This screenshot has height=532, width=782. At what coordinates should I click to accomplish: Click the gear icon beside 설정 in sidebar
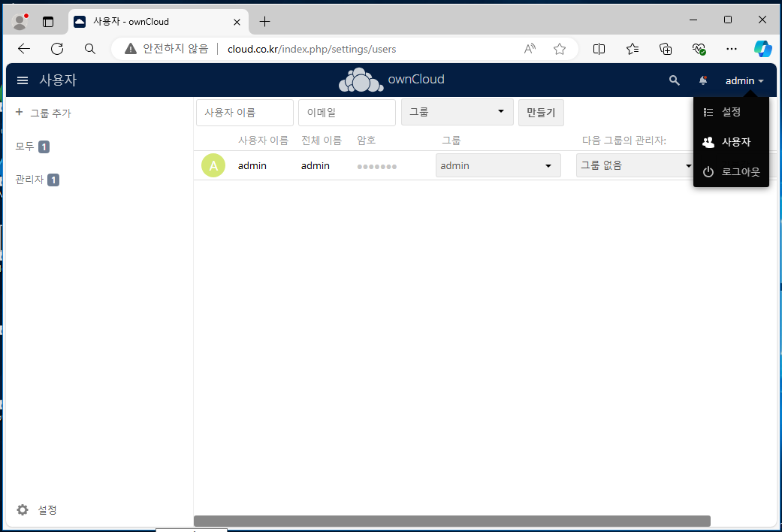pyautogui.click(x=23, y=509)
